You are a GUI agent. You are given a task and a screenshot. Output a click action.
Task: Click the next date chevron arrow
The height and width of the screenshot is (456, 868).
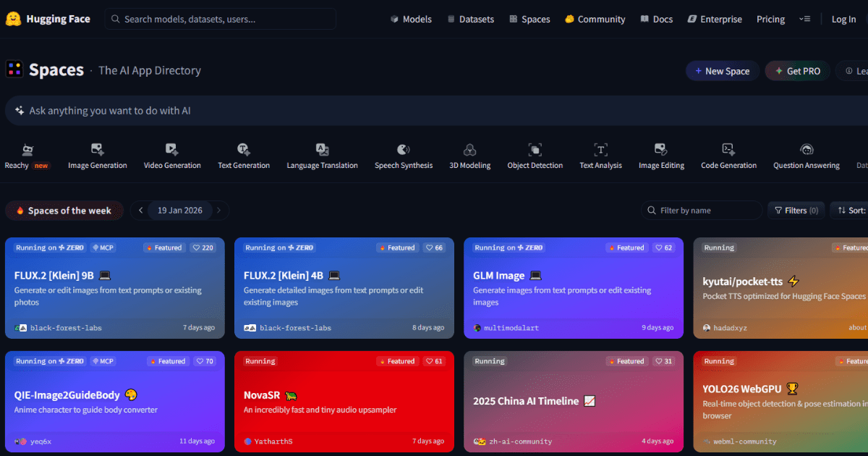[x=218, y=210]
